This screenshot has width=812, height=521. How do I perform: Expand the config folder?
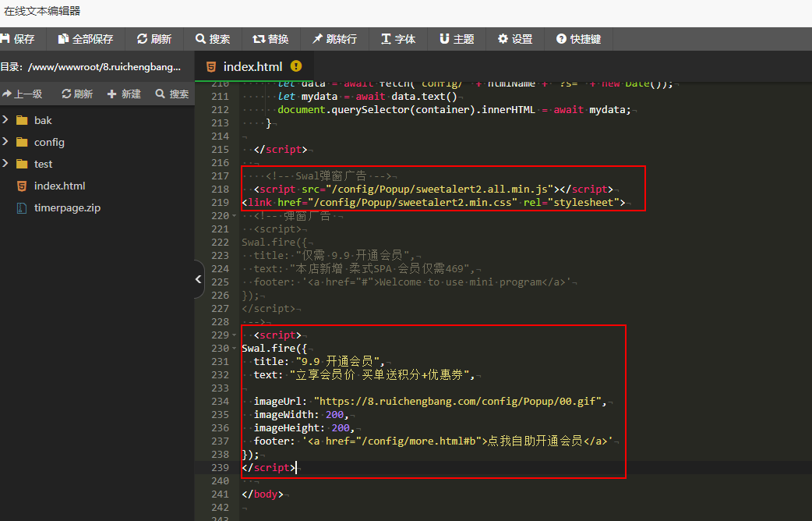click(6, 142)
